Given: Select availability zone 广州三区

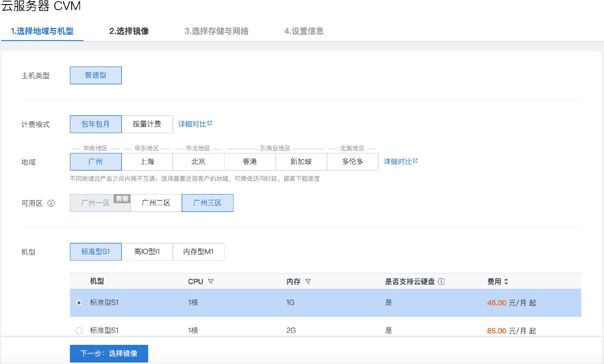Looking at the screenshot, I should (207, 203).
